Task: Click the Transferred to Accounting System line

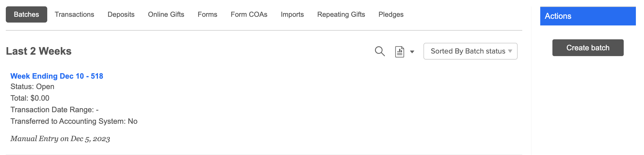Action: (x=74, y=121)
